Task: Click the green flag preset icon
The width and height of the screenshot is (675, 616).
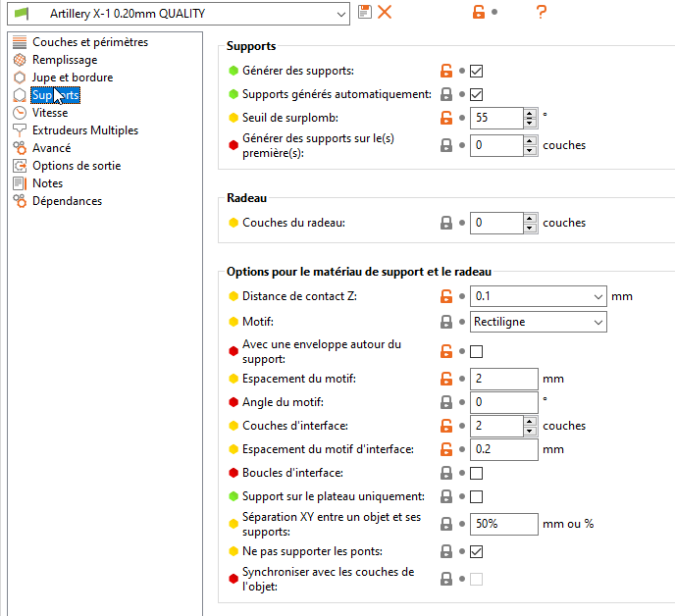Action: click(x=22, y=14)
